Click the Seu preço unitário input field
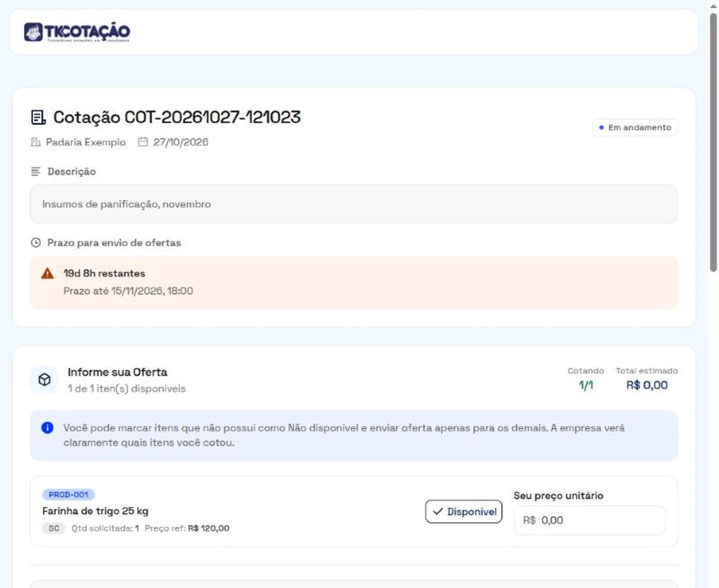This screenshot has height=588, width=719. point(590,520)
